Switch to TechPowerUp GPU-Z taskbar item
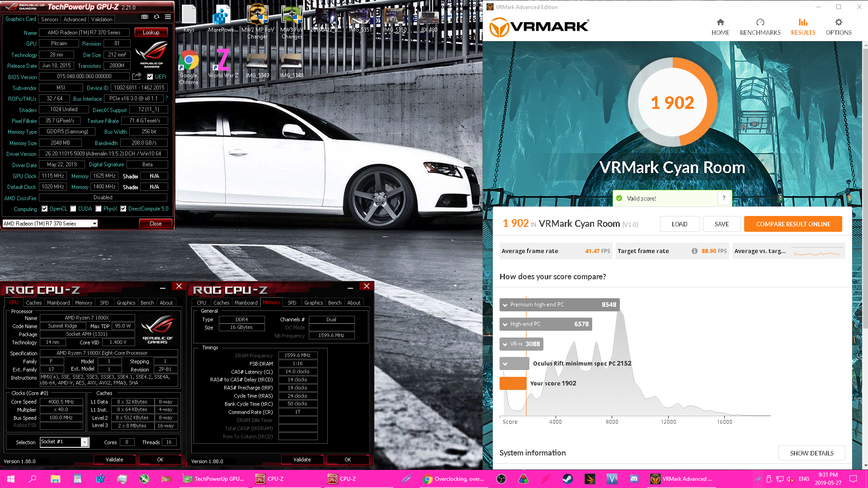This screenshot has width=868, height=488. [x=214, y=479]
